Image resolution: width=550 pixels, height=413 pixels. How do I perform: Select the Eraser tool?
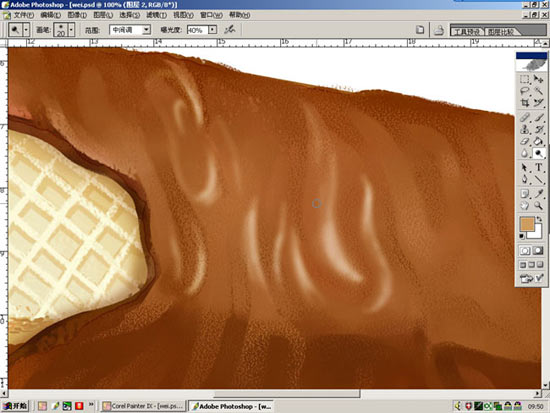pyautogui.click(x=525, y=141)
